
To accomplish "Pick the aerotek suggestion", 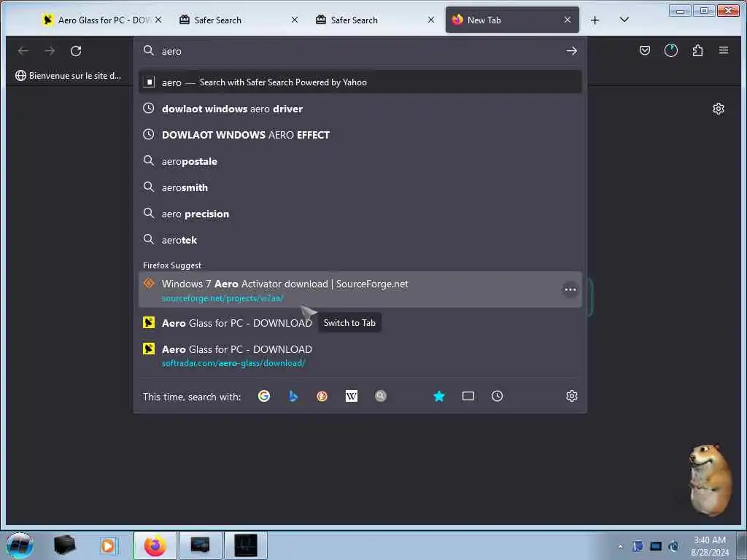I will coord(360,240).
